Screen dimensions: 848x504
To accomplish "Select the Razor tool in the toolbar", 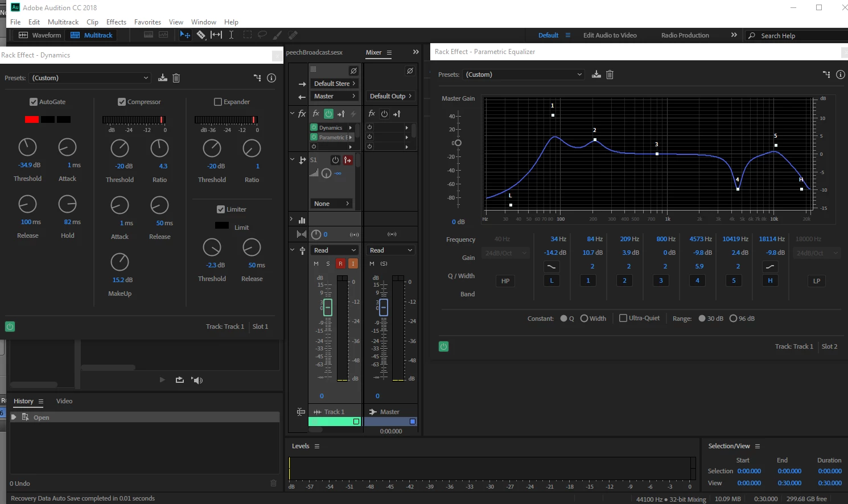I will coord(201,35).
